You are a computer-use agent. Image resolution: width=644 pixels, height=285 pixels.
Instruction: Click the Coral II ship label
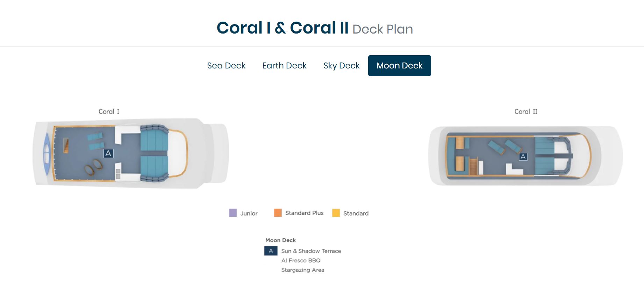click(526, 112)
